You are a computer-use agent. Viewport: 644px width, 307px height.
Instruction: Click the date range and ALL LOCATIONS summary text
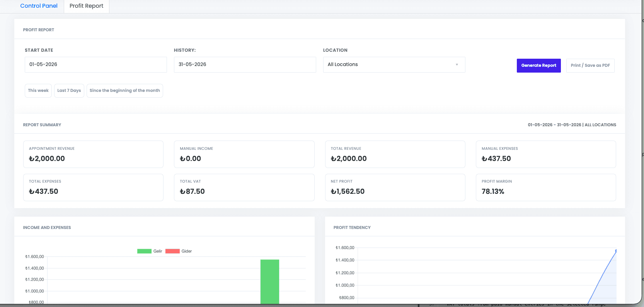tap(572, 125)
